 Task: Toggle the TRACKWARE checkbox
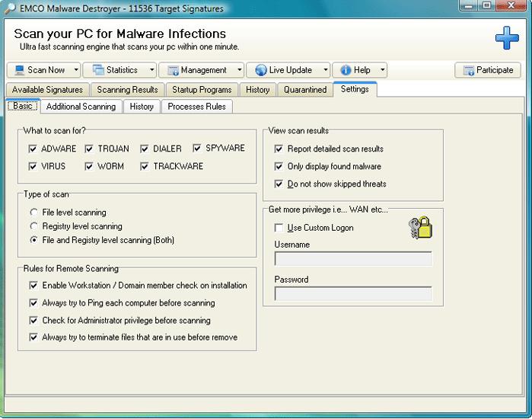(144, 166)
